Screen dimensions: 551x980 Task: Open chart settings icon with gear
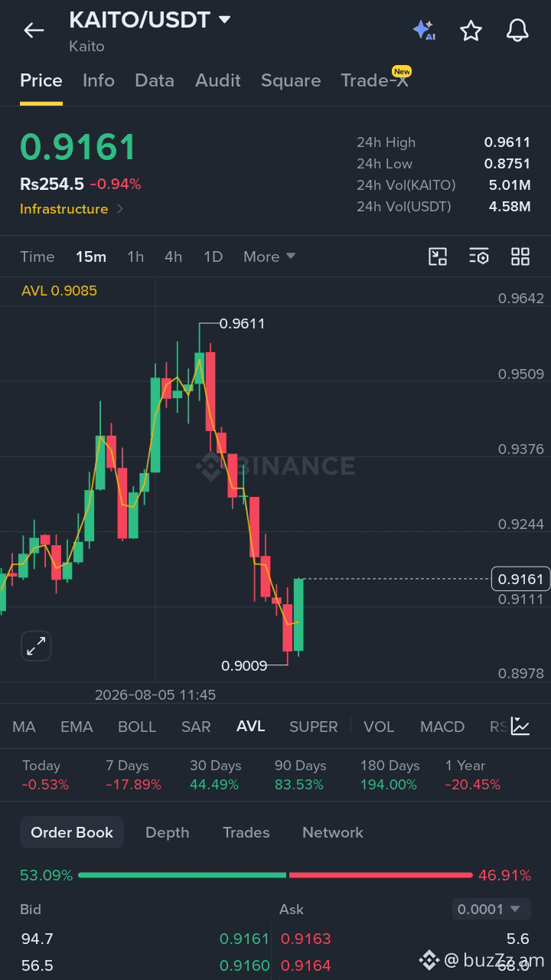click(x=479, y=256)
